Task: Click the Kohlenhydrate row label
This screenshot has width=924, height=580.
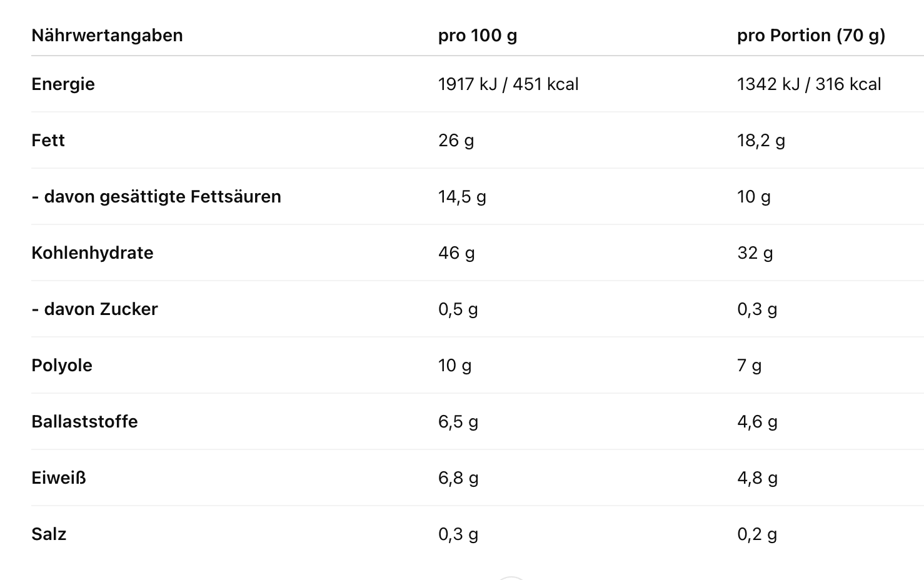Action: coord(93,253)
